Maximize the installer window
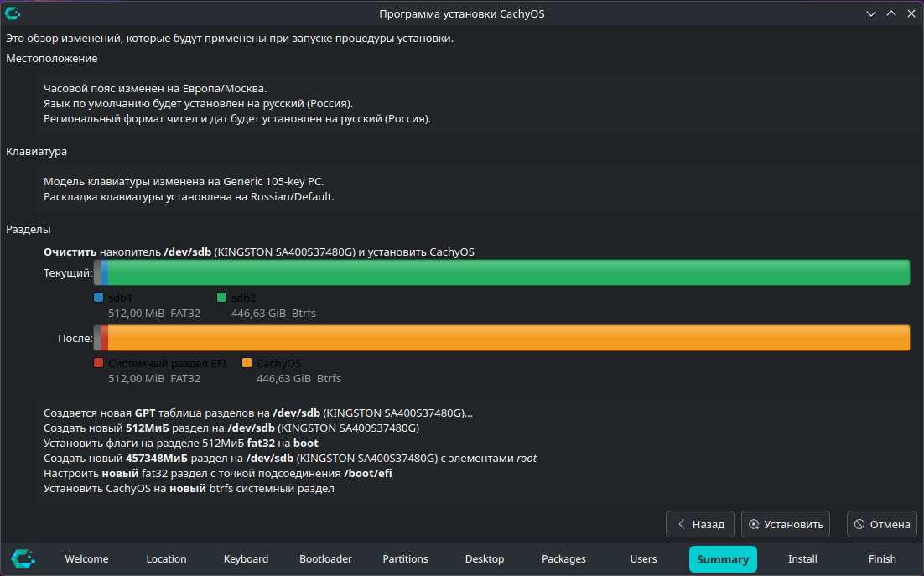Viewport: 924px width, 576px height. pyautogui.click(x=891, y=13)
